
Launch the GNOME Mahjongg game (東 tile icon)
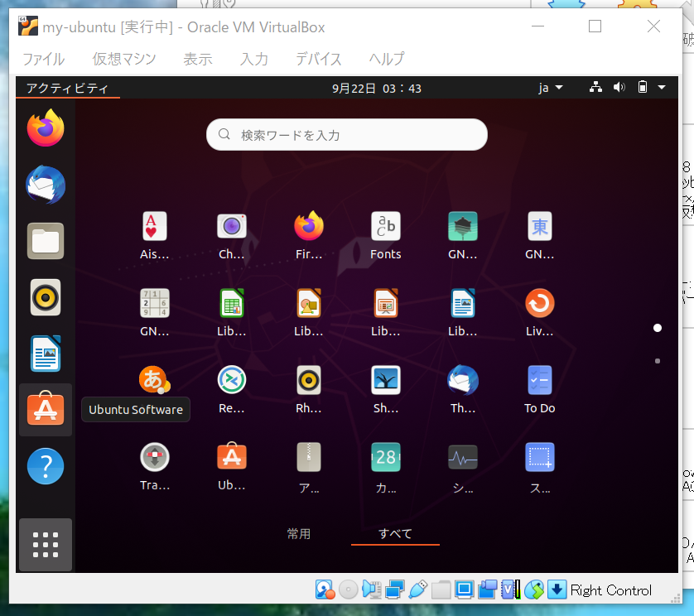click(539, 235)
